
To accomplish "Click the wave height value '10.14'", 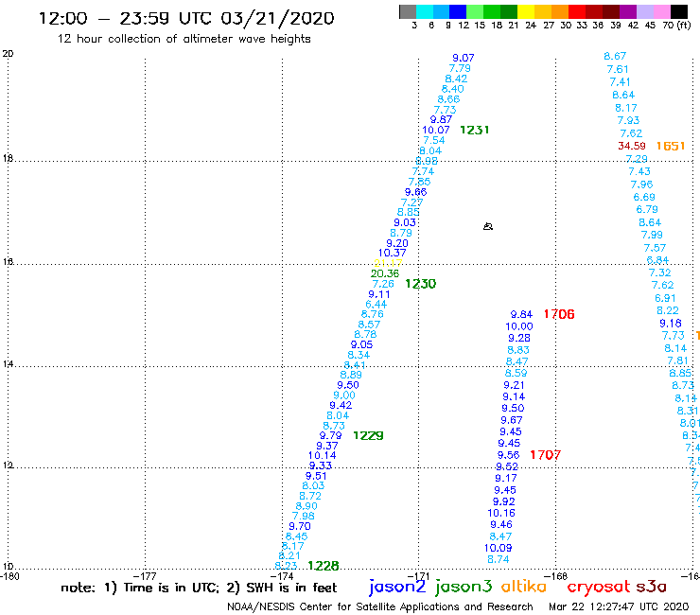I will [322, 455].
